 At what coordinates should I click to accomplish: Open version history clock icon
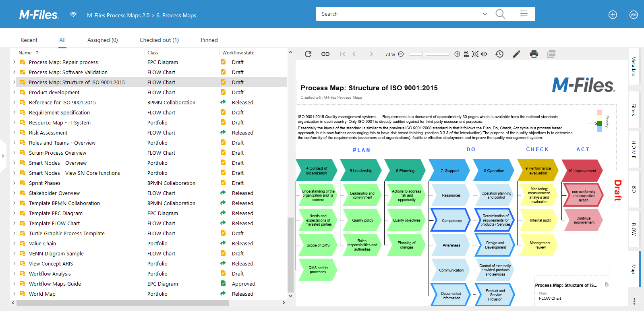pos(499,54)
